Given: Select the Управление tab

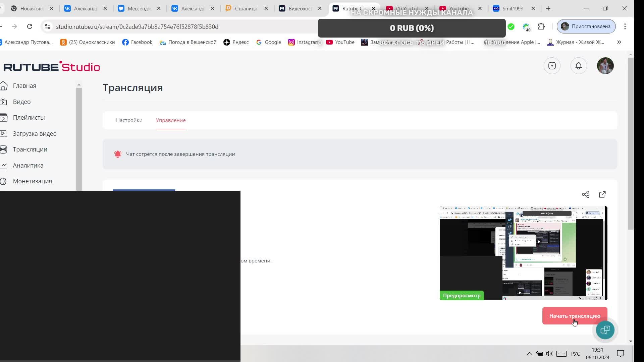Looking at the screenshot, I should [170, 120].
